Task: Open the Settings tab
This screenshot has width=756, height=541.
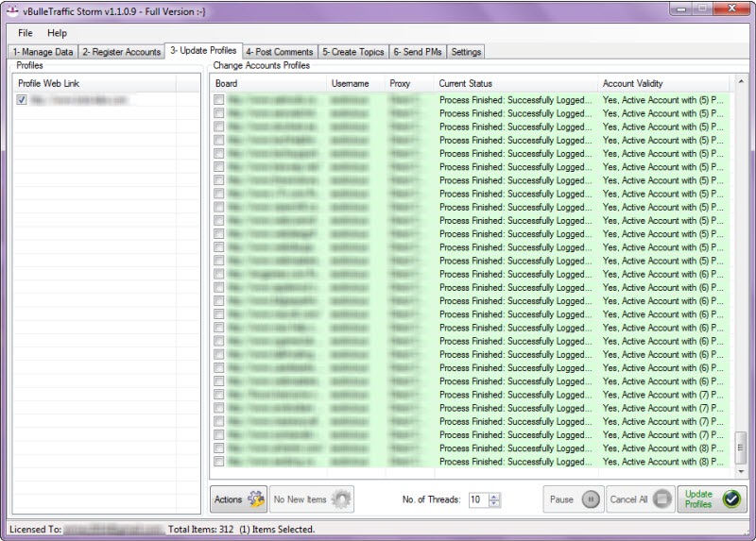Action: pos(466,52)
